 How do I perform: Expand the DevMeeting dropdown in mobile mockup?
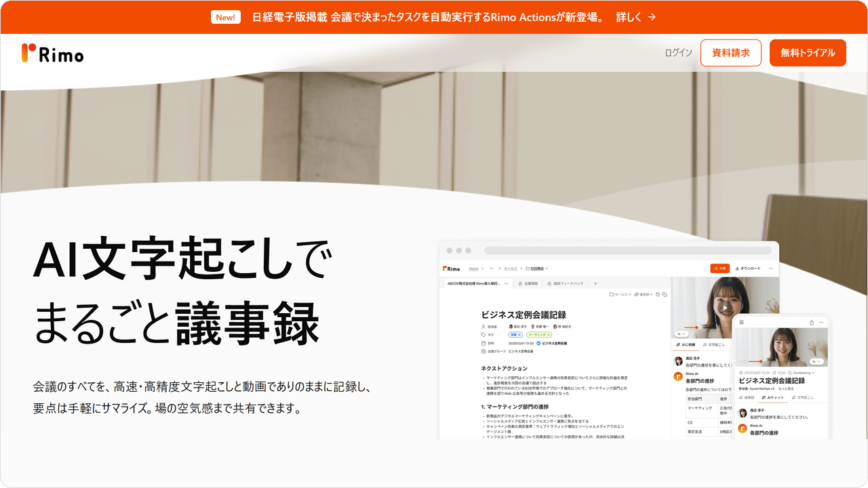(802, 373)
